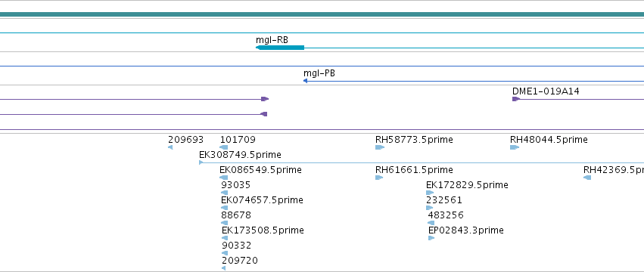Select the mgl-RB transcript thick exon bar
This screenshot has height=272, width=644.
pos(280,48)
